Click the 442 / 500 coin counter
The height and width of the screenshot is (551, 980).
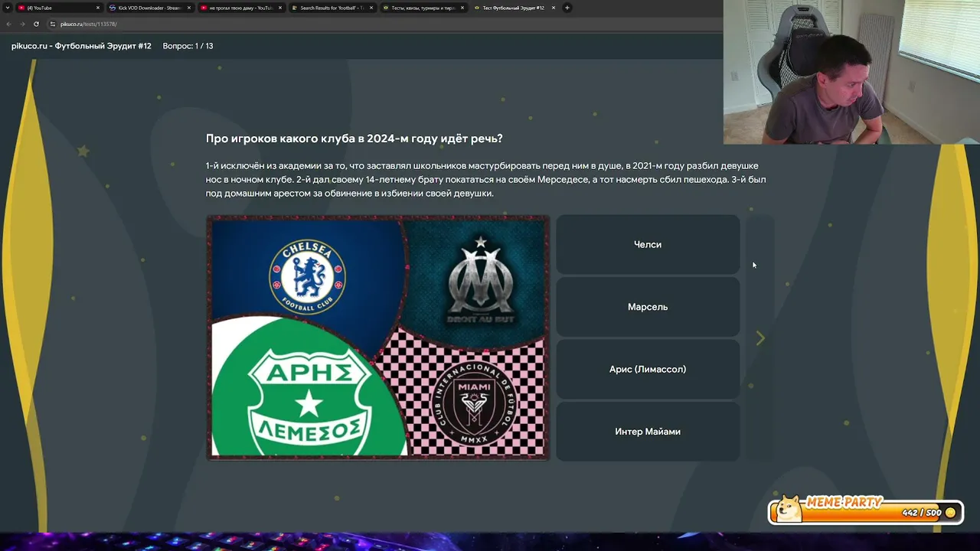[x=922, y=513]
